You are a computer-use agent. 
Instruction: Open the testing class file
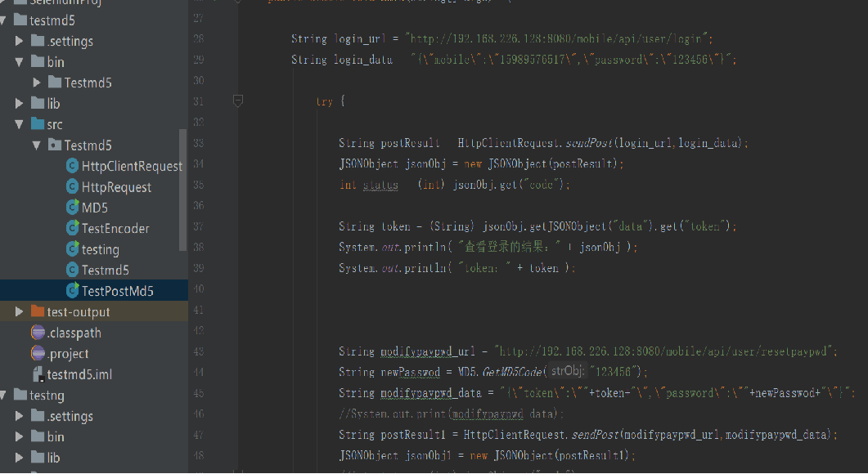100,249
